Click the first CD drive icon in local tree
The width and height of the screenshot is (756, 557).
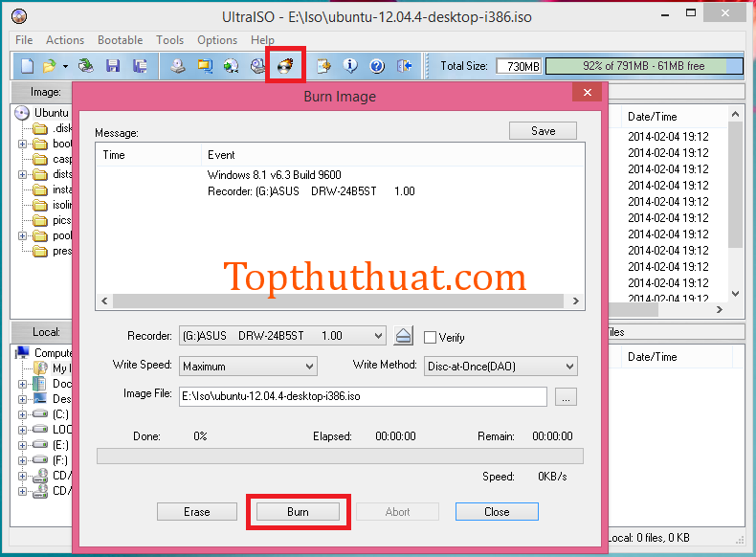point(40,476)
